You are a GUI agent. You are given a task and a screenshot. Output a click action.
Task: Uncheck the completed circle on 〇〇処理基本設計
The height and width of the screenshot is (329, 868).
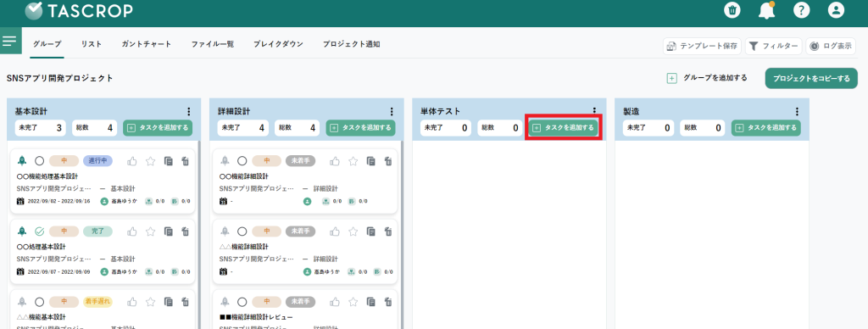39,231
